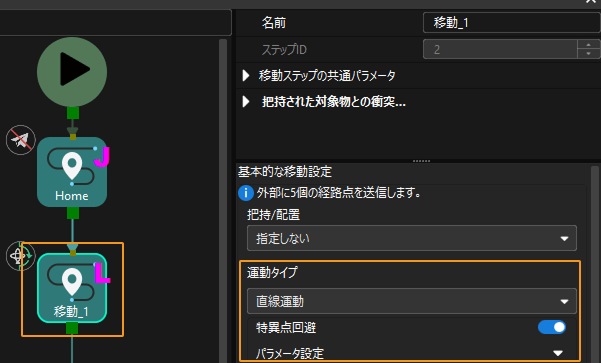The width and height of the screenshot is (601, 363).
Task: Select the 移動_1 step node
Action: point(72,288)
